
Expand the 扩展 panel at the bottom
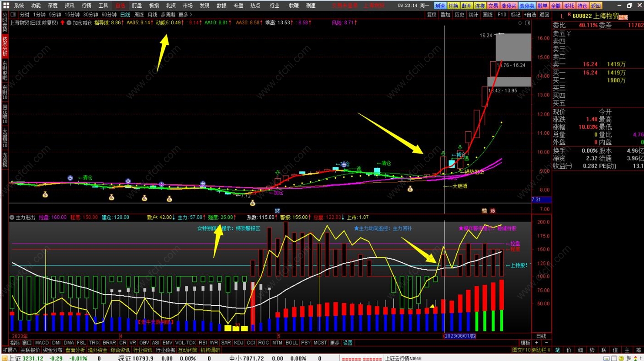click(10, 350)
